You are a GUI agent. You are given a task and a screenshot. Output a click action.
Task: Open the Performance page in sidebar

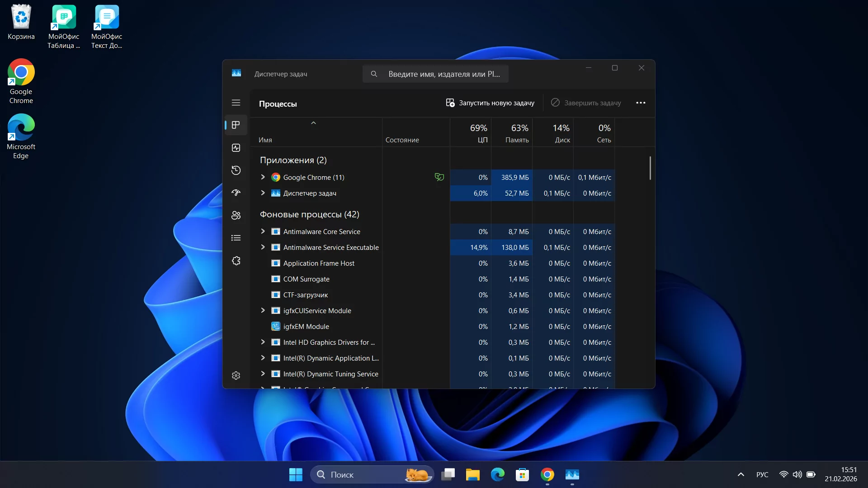[x=236, y=148]
